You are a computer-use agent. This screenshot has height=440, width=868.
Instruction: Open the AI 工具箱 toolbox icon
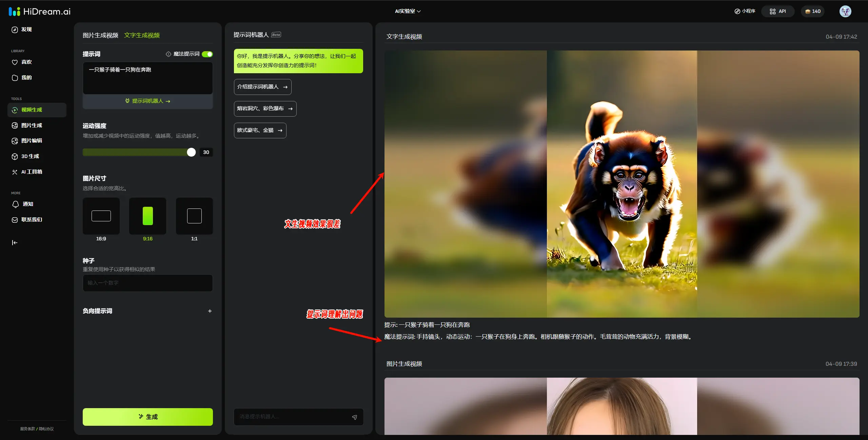15,172
